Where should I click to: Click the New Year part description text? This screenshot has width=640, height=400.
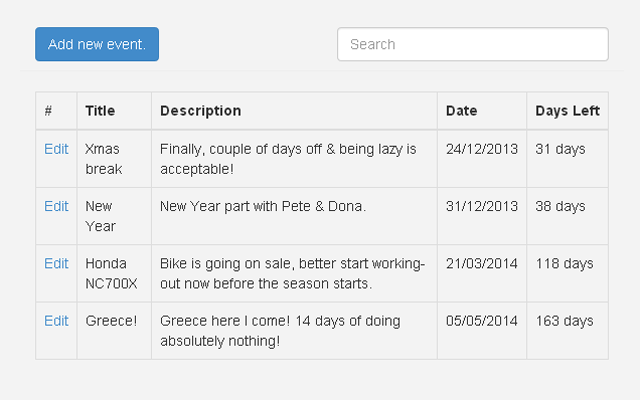[263, 206]
